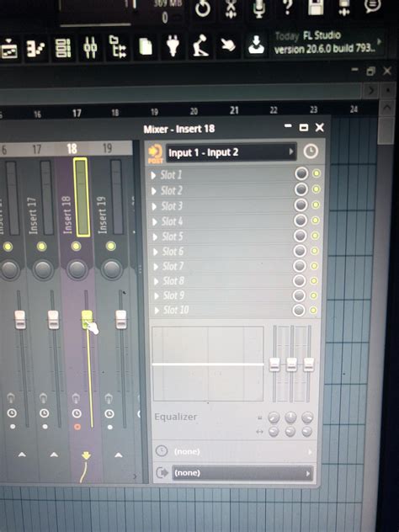The width and height of the screenshot is (399, 532).
Task: Expand the Slot 1 menu arrow
Action: (153, 175)
